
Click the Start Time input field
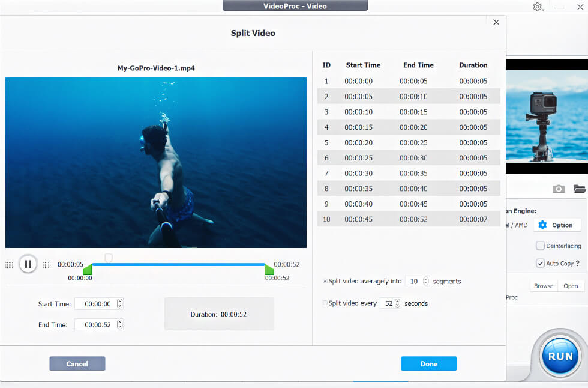tap(98, 303)
